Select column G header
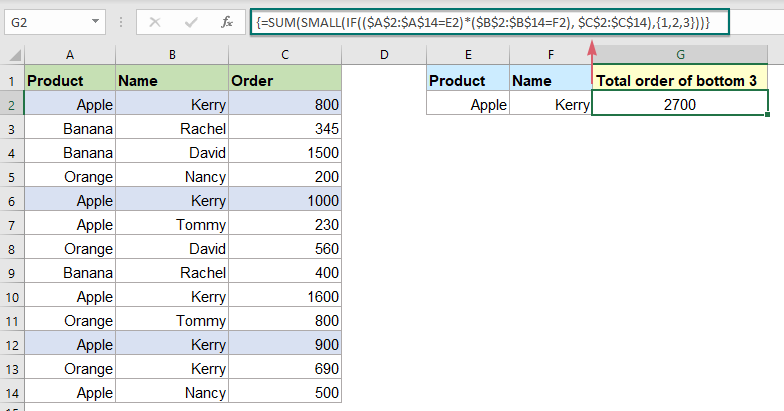Screen dimensions: 784x411 [680, 56]
